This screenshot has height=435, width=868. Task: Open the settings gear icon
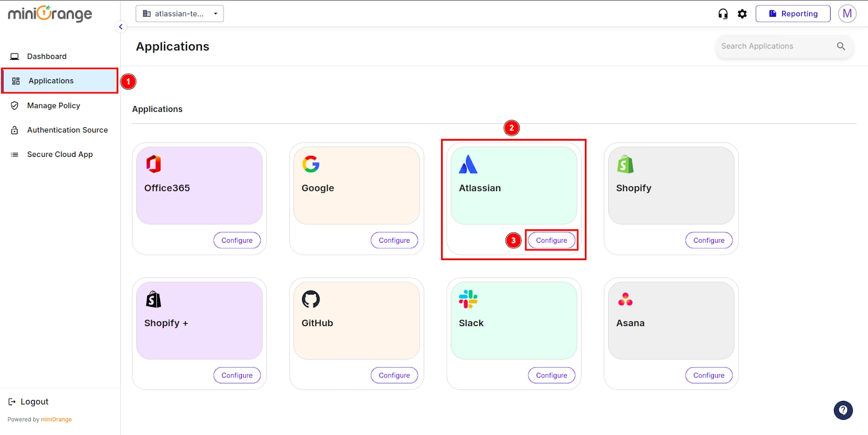tap(742, 14)
